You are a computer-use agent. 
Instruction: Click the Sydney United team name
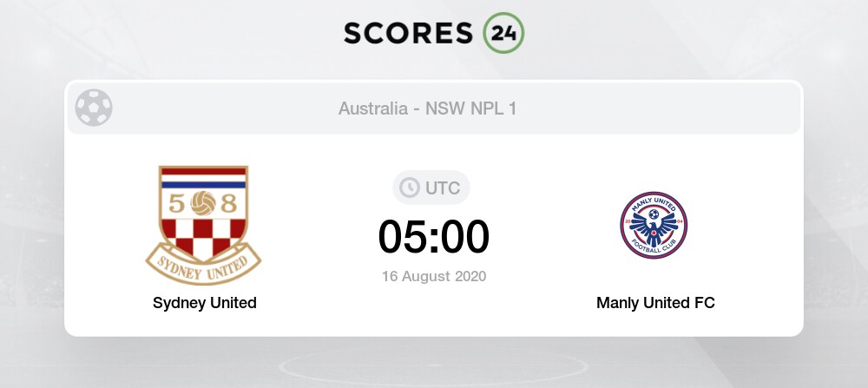coord(205,303)
